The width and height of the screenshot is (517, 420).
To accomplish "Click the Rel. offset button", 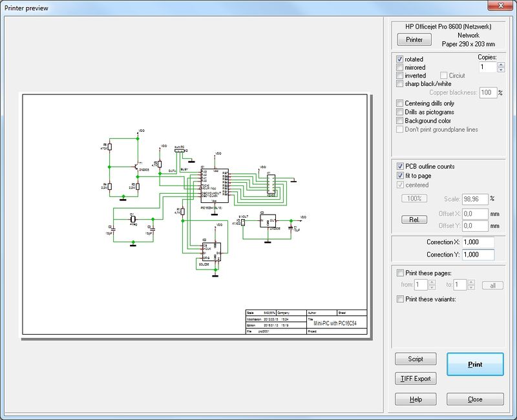I will pyautogui.click(x=414, y=219).
